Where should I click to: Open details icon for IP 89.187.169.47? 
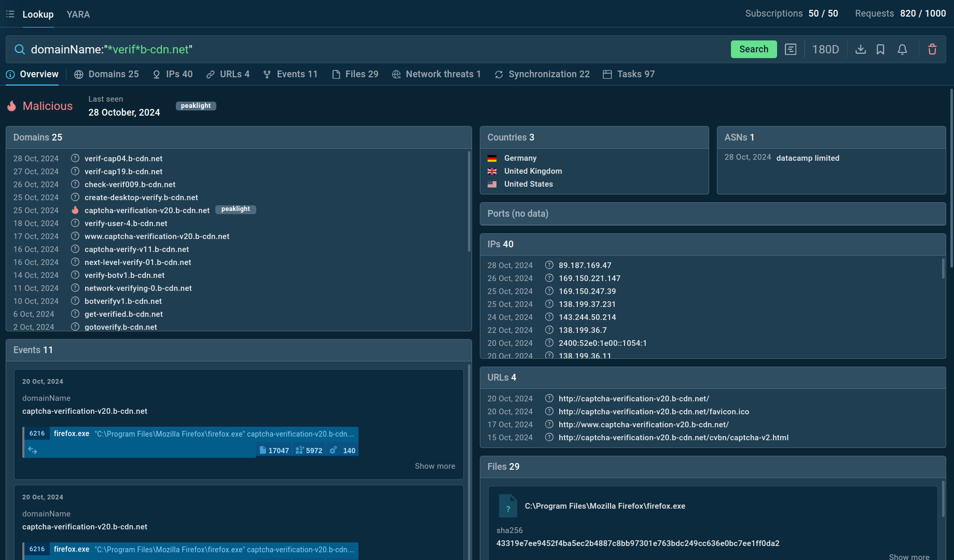[x=549, y=265]
